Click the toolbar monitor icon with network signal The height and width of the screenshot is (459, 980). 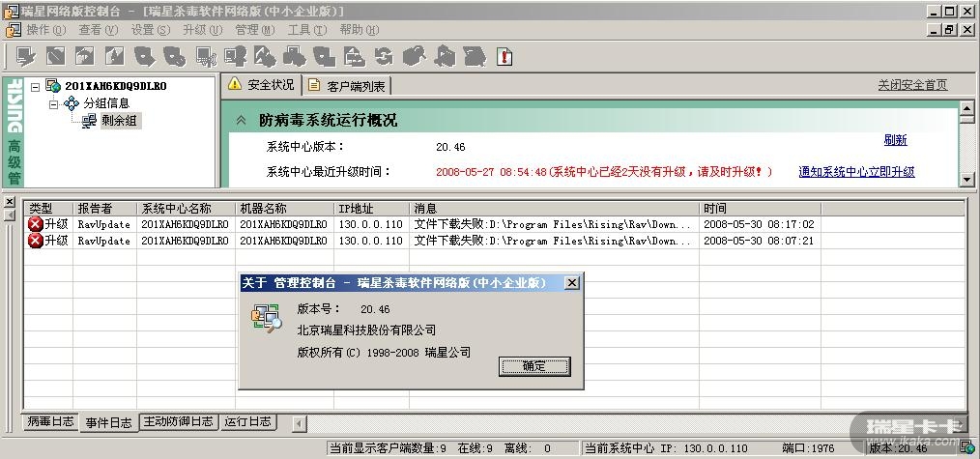point(206,56)
